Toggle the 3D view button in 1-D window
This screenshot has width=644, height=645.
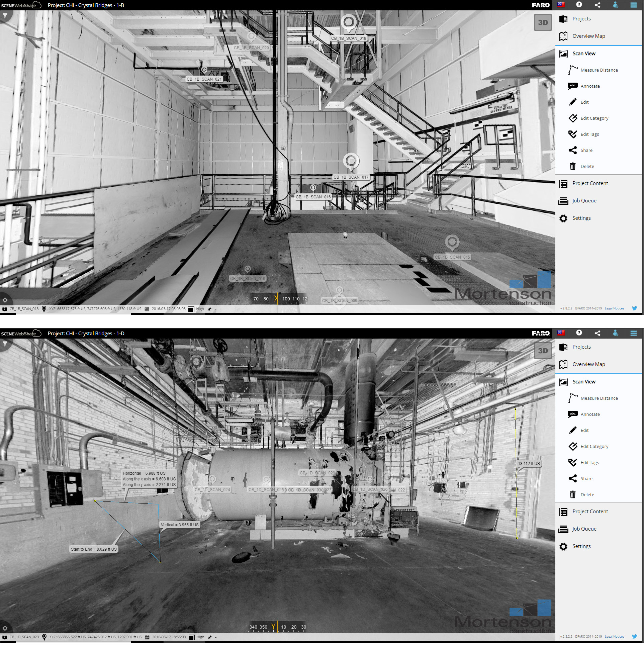543,351
